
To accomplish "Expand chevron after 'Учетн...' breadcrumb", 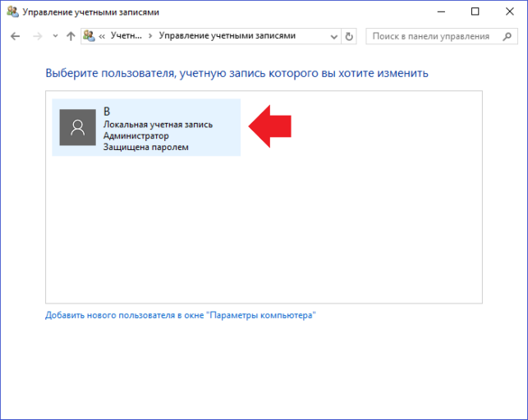I will point(150,35).
